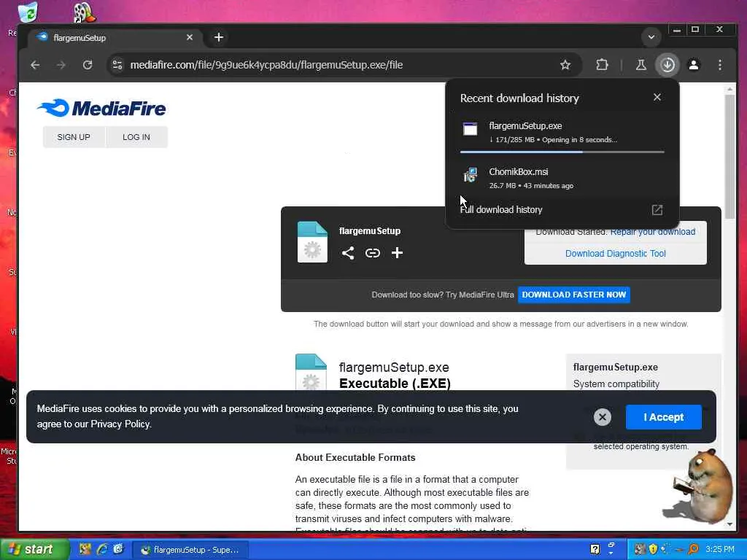
Task: Open Chrome's three-dot menu
Action: (720, 65)
